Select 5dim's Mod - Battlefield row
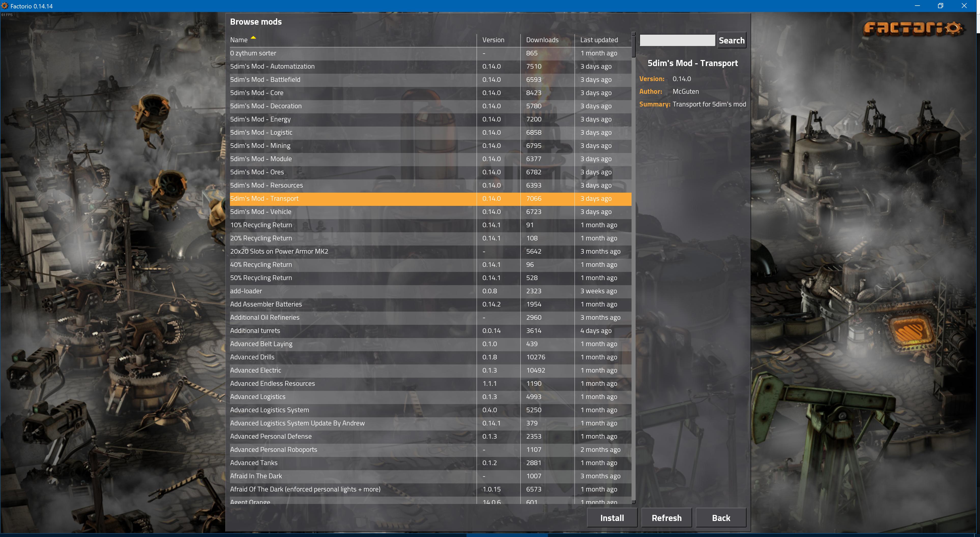980x537 pixels. click(430, 80)
